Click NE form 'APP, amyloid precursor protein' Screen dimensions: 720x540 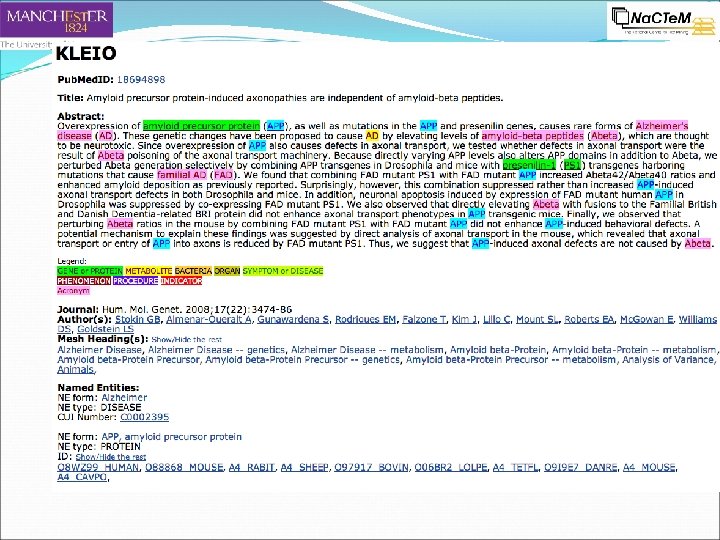(171, 437)
